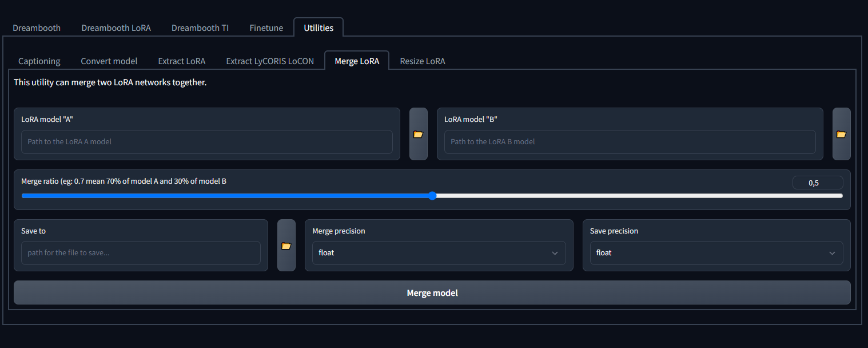The height and width of the screenshot is (348, 868).
Task: Open the Dreambooth TI tab
Action: (200, 27)
